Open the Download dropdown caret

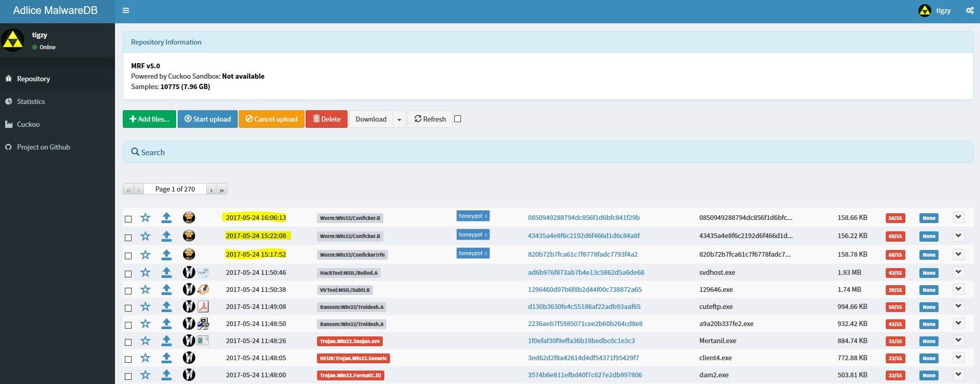pyautogui.click(x=399, y=120)
